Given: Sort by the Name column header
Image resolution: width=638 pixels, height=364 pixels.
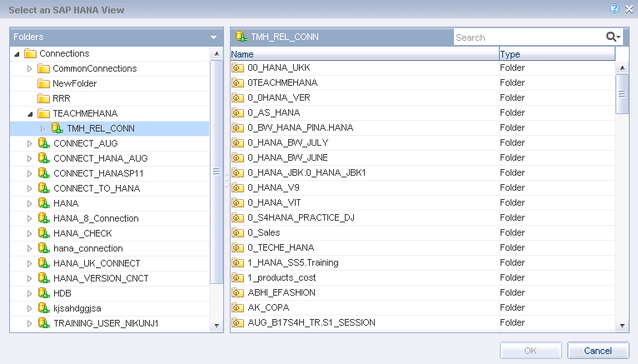Looking at the screenshot, I should pos(365,54).
